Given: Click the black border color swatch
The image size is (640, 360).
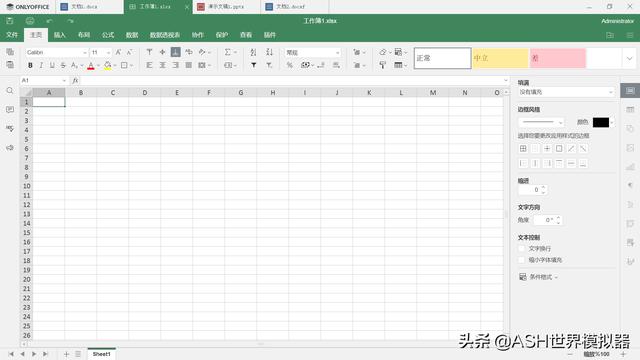Looking at the screenshot, I should click(x=600, y=122).
